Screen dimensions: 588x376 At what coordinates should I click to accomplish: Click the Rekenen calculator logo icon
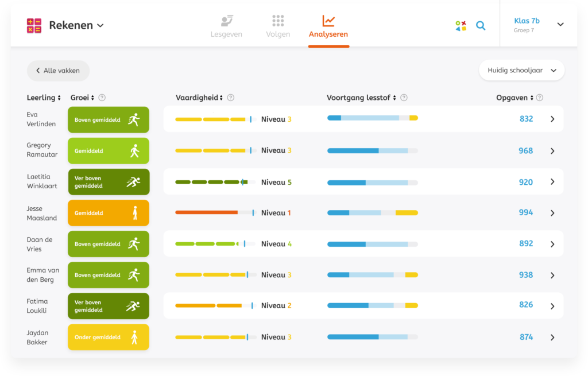[34, 25]
